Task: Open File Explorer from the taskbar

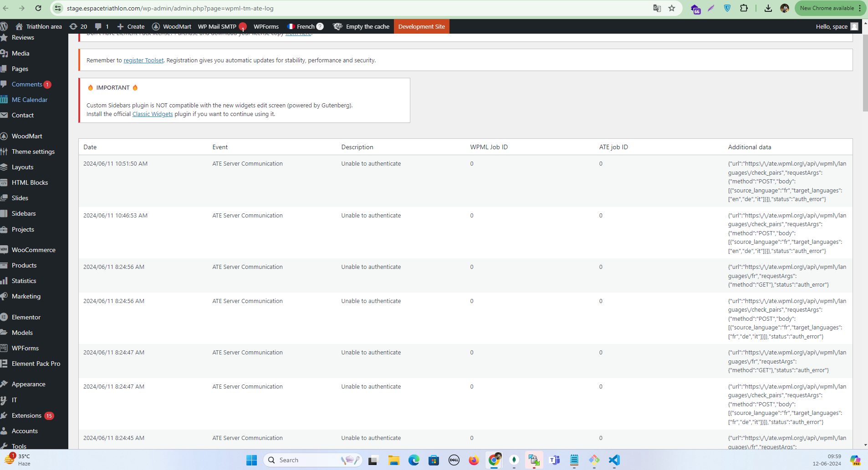Action: coord(394,460)
